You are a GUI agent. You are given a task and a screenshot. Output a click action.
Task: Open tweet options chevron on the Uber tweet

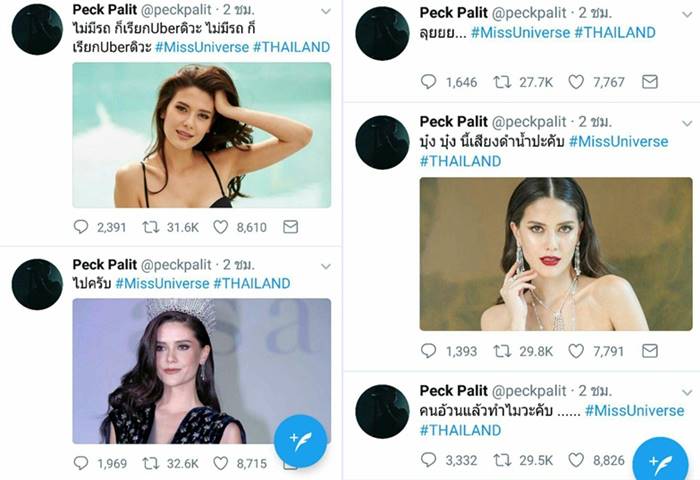(325, 12)
